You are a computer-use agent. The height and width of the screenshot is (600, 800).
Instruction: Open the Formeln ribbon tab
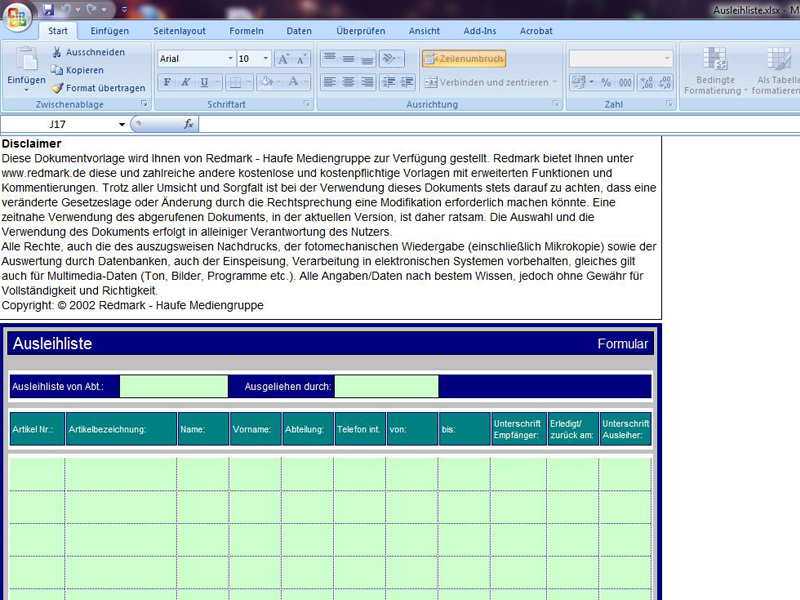246,31
